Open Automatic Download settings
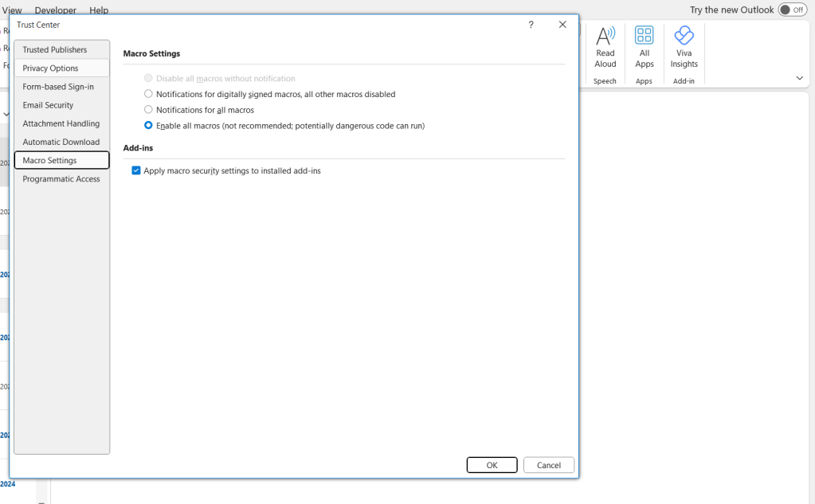The width and height of the screenshot is (815, 504). point(61,142)
